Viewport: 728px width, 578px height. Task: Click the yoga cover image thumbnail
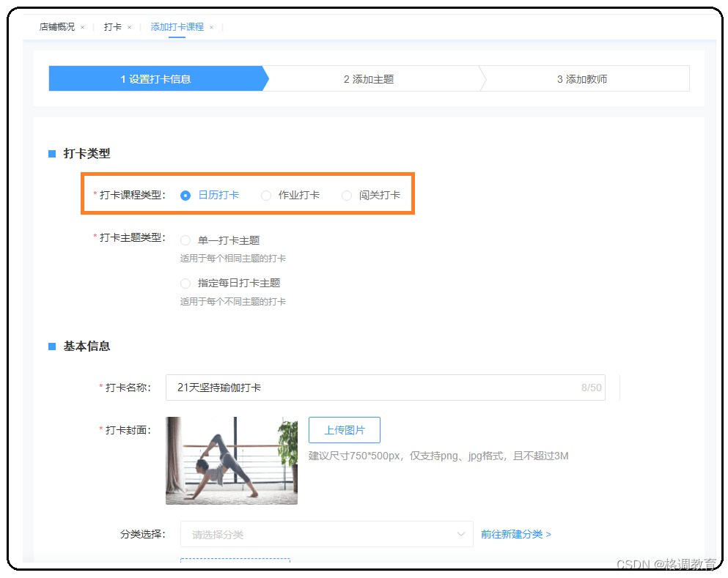point(232,461)
